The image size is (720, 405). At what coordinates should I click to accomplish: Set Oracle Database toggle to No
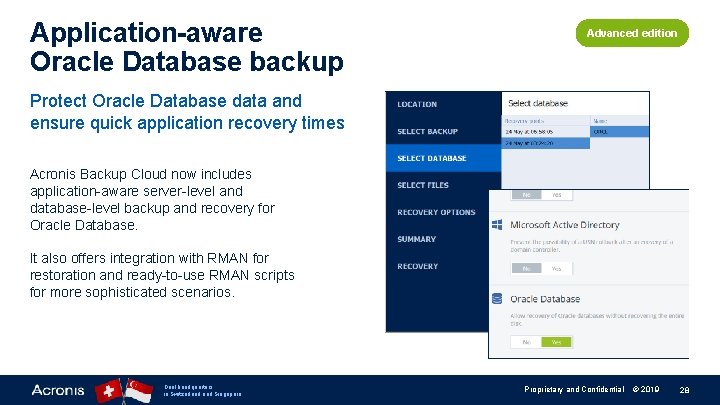526,342
